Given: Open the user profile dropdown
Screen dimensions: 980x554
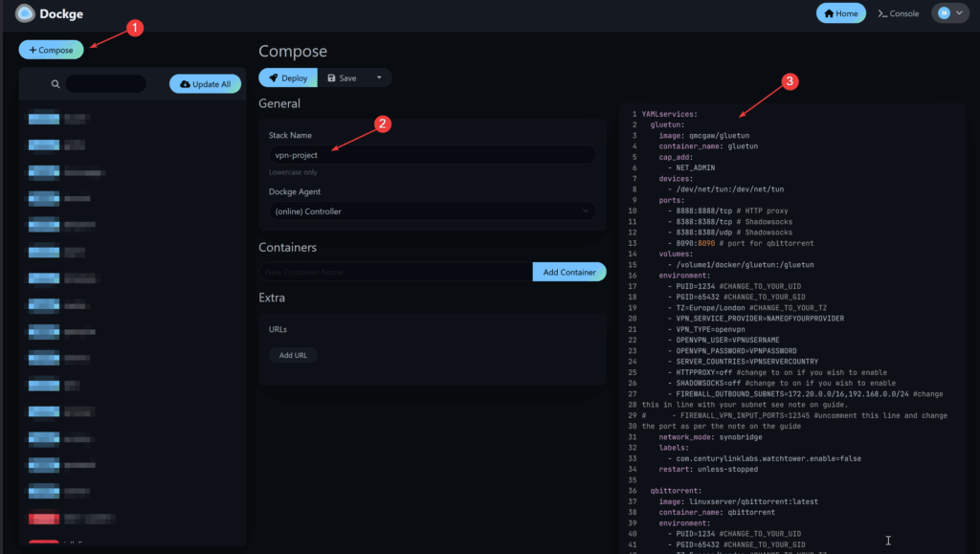Looking at the screenshot, I should coord(950,13).
